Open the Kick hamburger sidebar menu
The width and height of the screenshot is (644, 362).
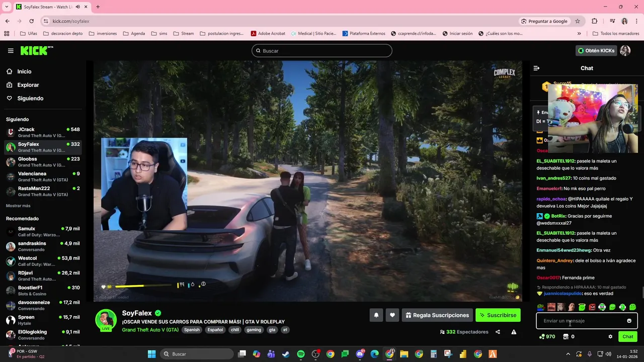[11, 51]
